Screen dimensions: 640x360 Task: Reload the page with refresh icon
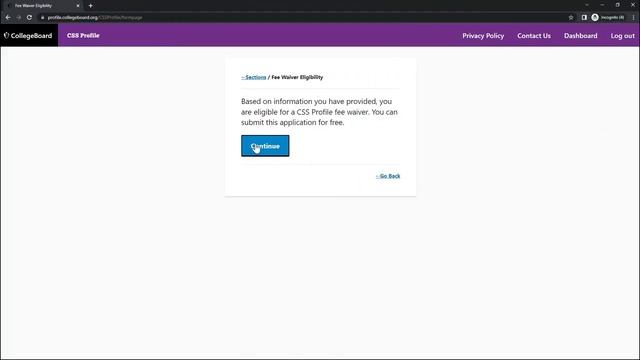click(x=29, y=18)
